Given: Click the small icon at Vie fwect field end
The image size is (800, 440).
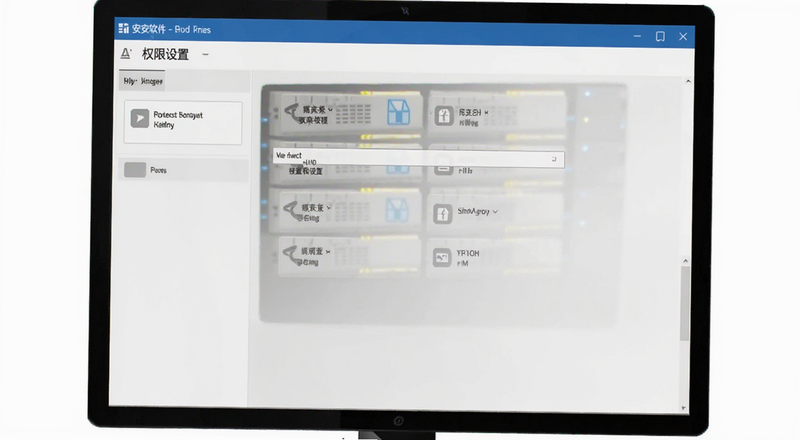Looking at the screenshot, I should click(554, 159).
